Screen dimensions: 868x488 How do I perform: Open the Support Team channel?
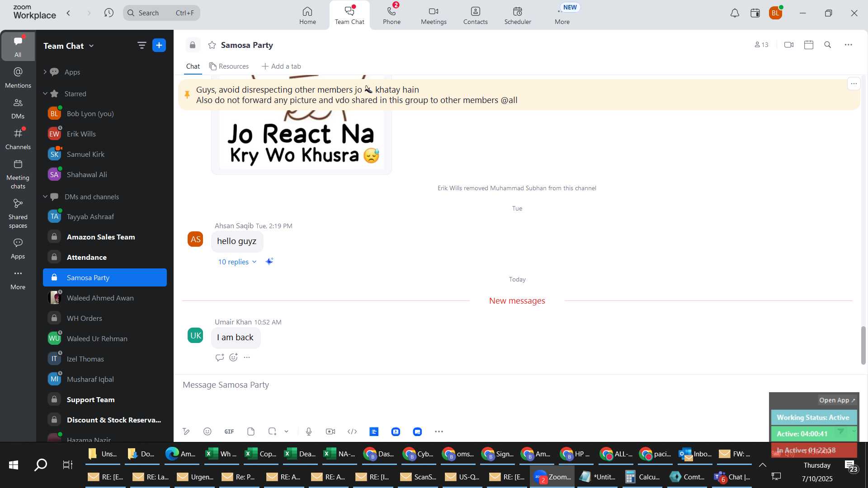(105, 399)
